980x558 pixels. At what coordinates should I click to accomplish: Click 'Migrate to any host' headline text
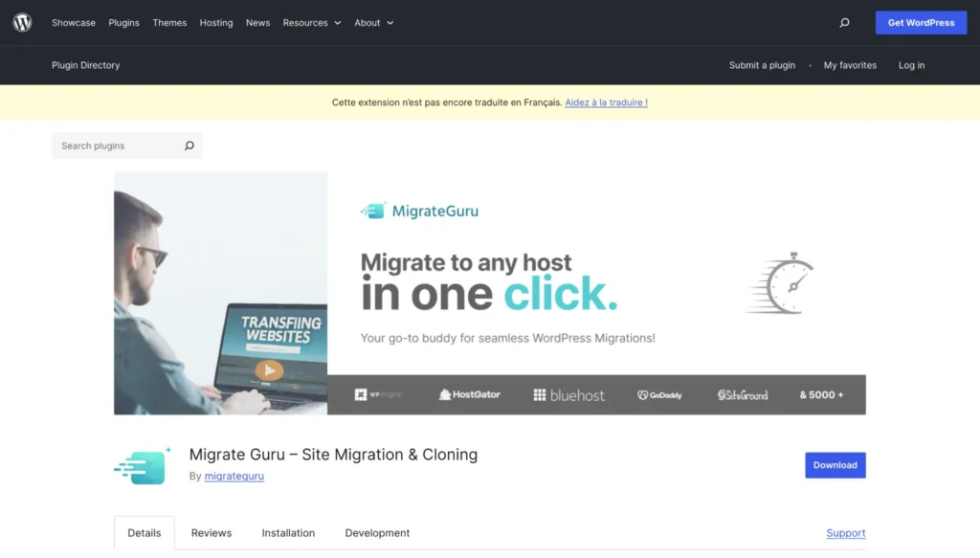pyautogui.click(x=466, y=262)
